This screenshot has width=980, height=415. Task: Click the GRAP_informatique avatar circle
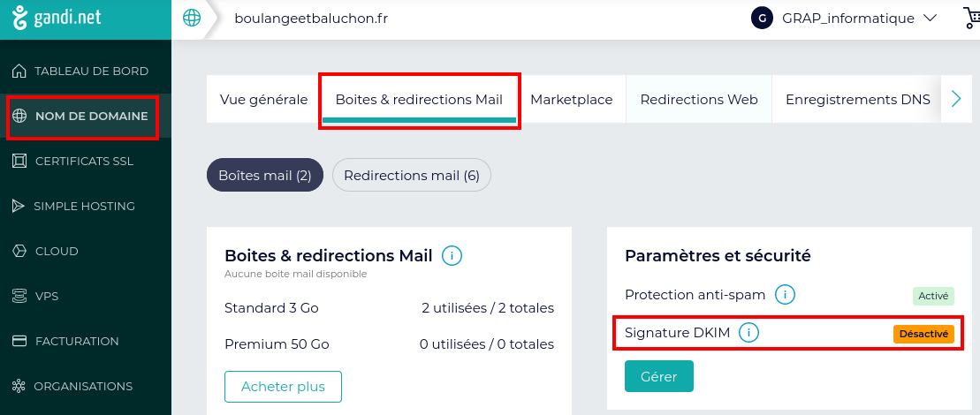(761, 18)
